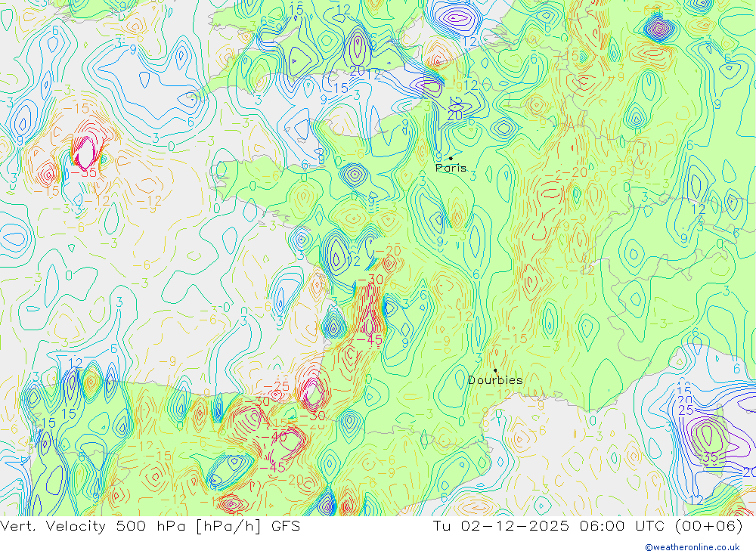Click the blue 25 contour label near Corsica
Screen dimensions: 756x554
coord(686,410)
